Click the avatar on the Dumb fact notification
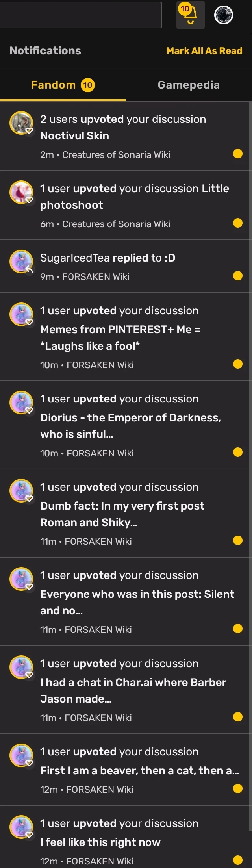The image size is (252, 868). (22, 491)
